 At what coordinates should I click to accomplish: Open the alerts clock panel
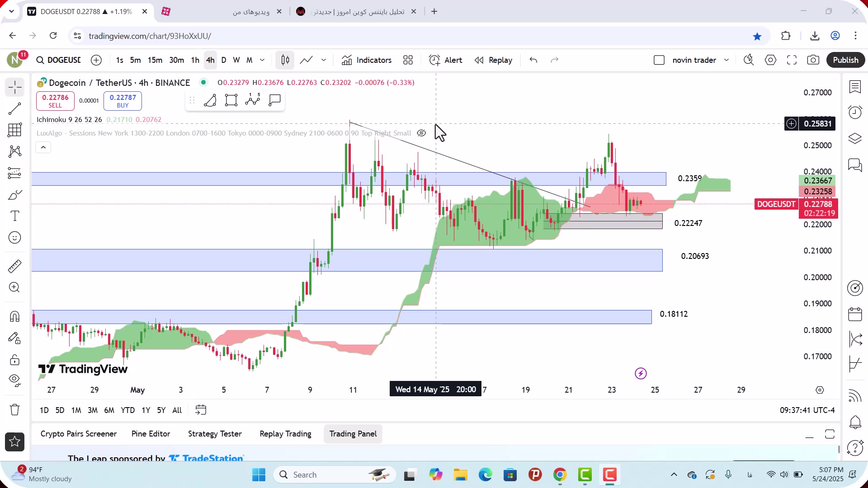(x=855, y=112)
